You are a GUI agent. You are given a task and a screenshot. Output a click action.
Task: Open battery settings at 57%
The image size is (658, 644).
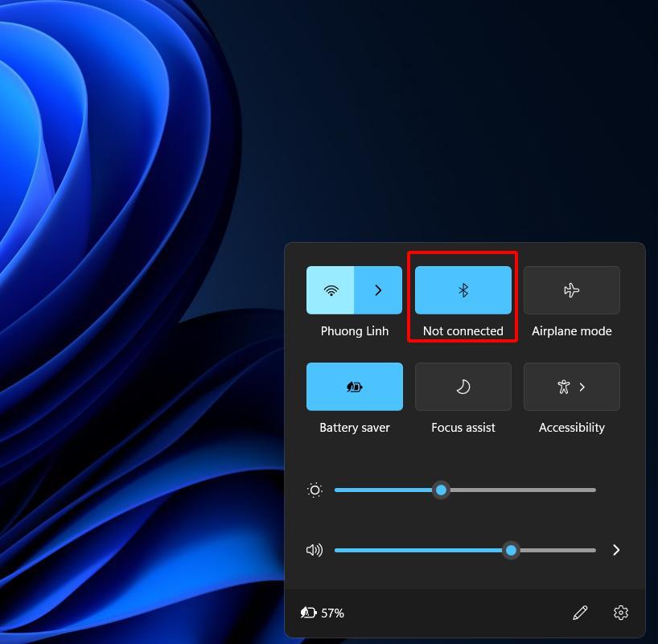[323, 613]
